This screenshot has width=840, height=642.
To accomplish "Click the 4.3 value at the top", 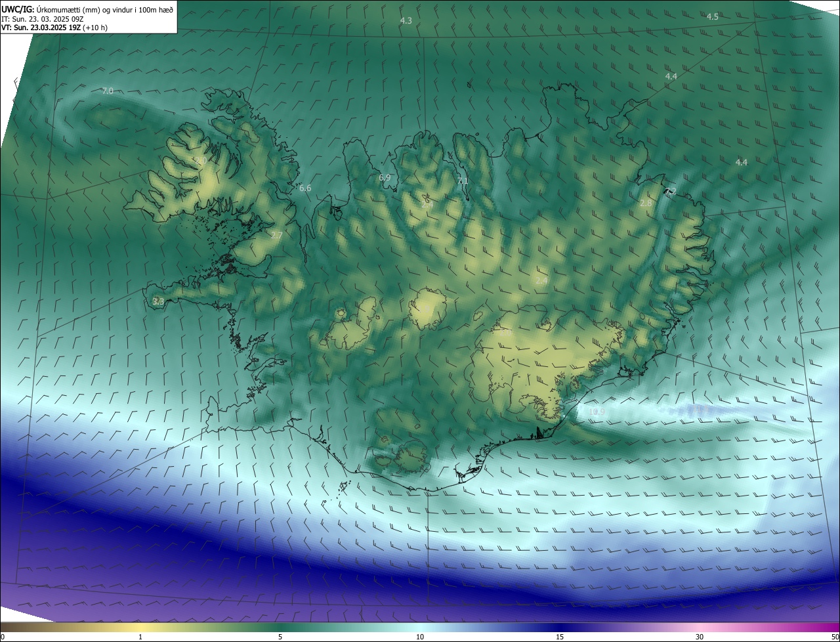I will [x=406, y=21].
